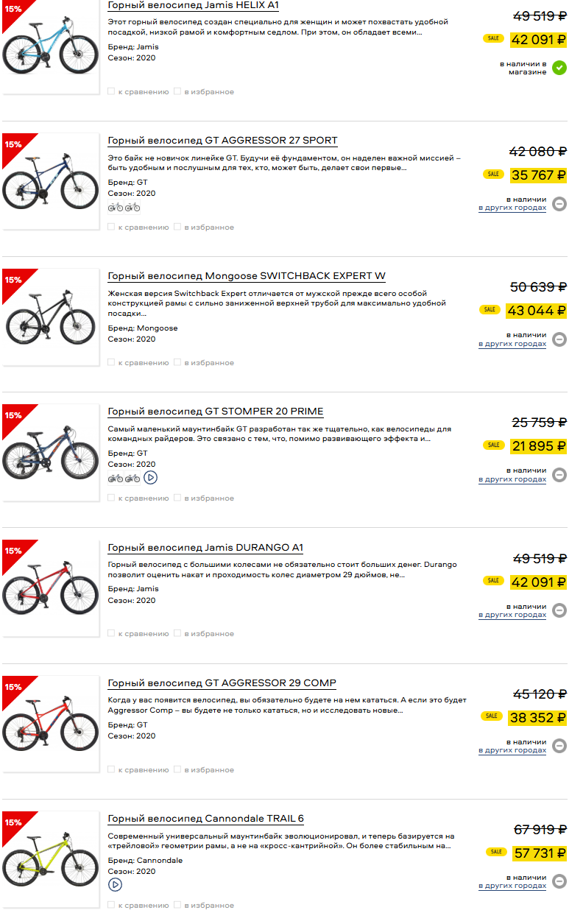The height and width of the screenshot is (924, 583).
Task: Click the yellow-green Cannondale TRAIL 6 bike image
Action: [50, 860]
